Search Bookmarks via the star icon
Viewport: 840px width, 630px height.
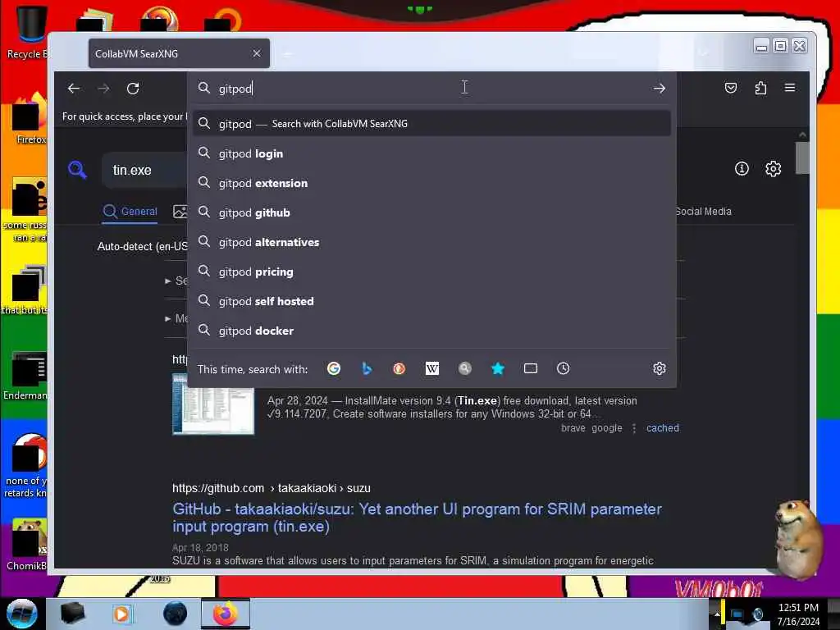click(498, 368)
